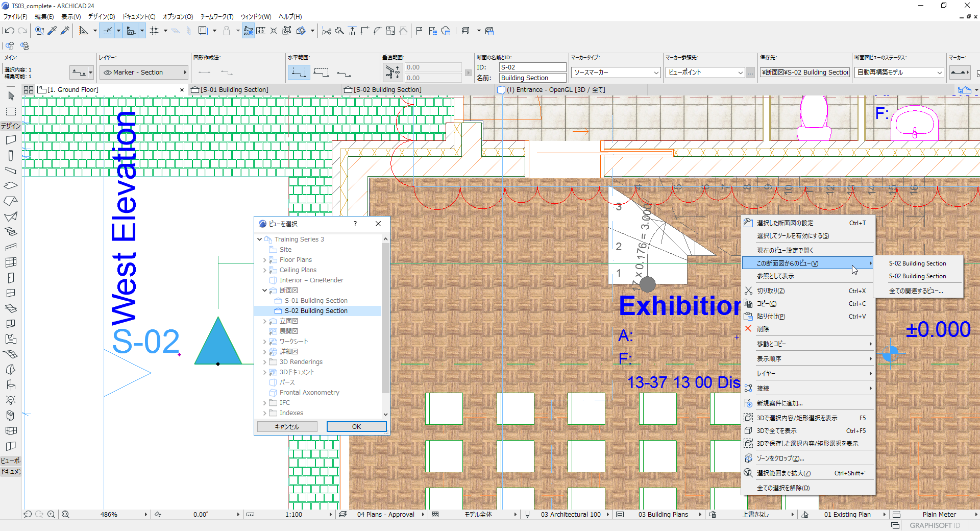980x531 pixels.
Task: Switch to S-01 Building Section tab
Action: click(234, 90)
